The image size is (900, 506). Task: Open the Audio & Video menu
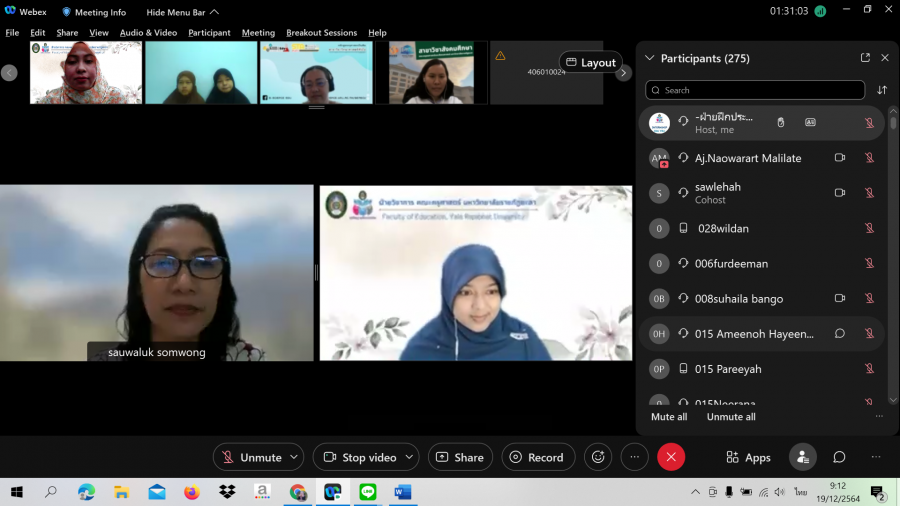click(x=148, y=33)
